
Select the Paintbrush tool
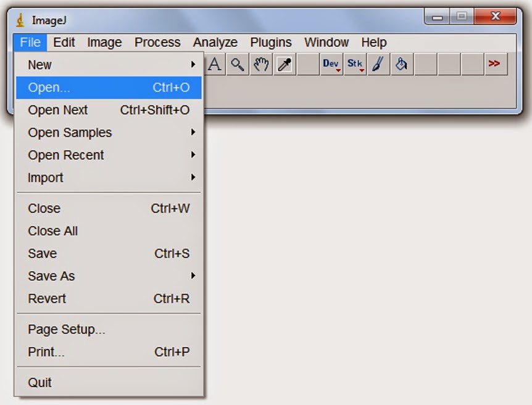[378, 63]
